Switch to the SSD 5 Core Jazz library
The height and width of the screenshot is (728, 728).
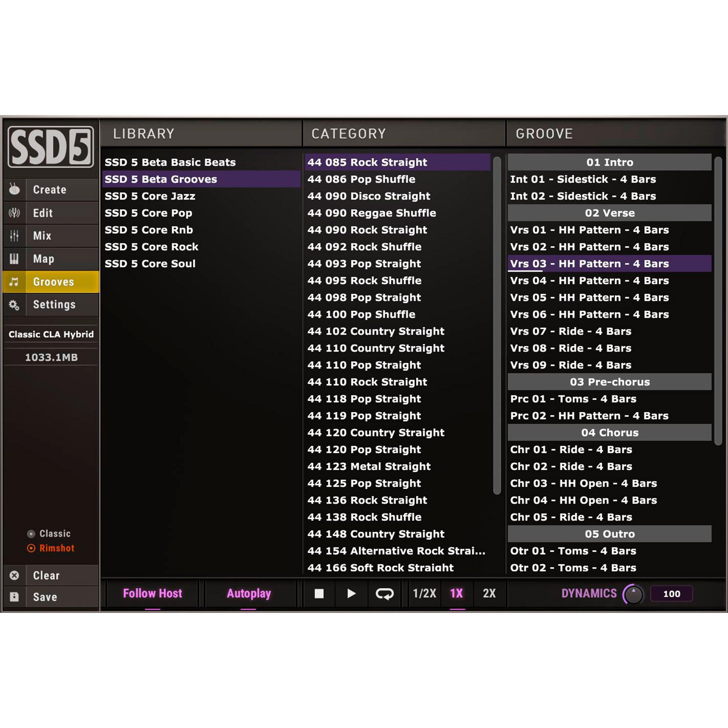[150, 196]
